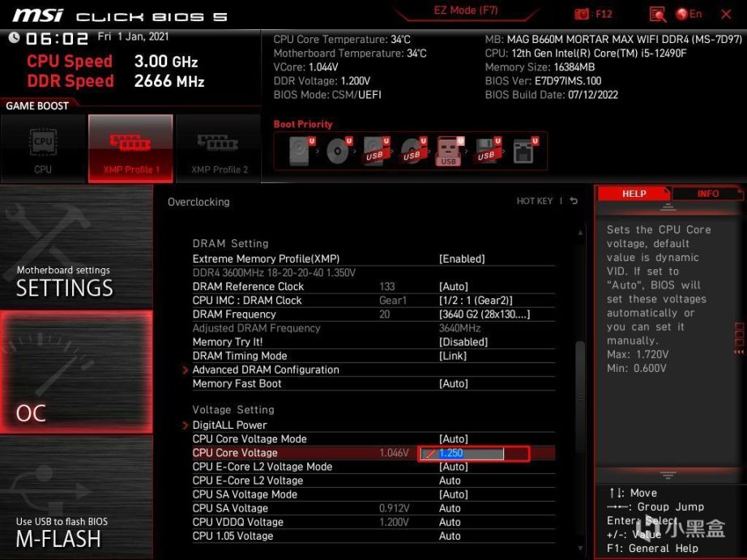Open Memory Try It! [Disabled] options

(x=463, y=342)
